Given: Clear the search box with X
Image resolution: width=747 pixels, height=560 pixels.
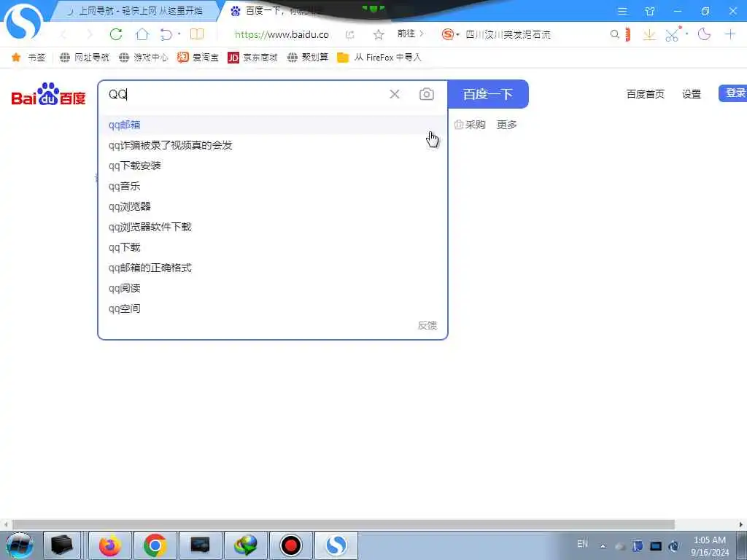Looking at the screenshot, I should pyautogui.click(x=395, y=94).
